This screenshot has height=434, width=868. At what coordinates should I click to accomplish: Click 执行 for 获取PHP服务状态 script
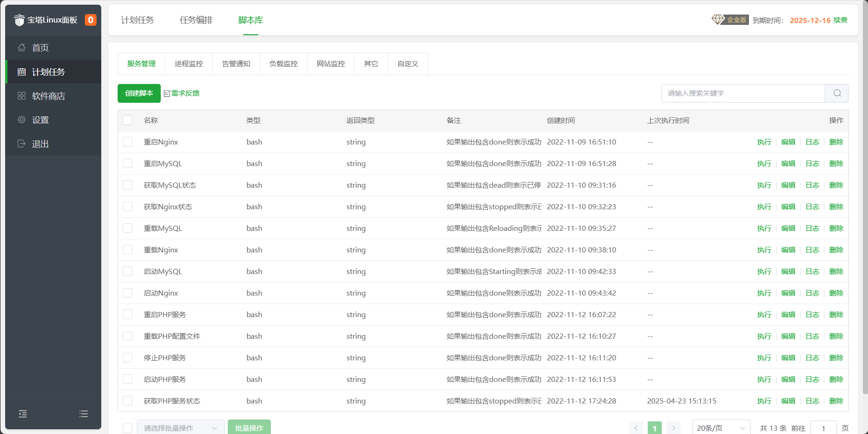click(x=764, y=401)
